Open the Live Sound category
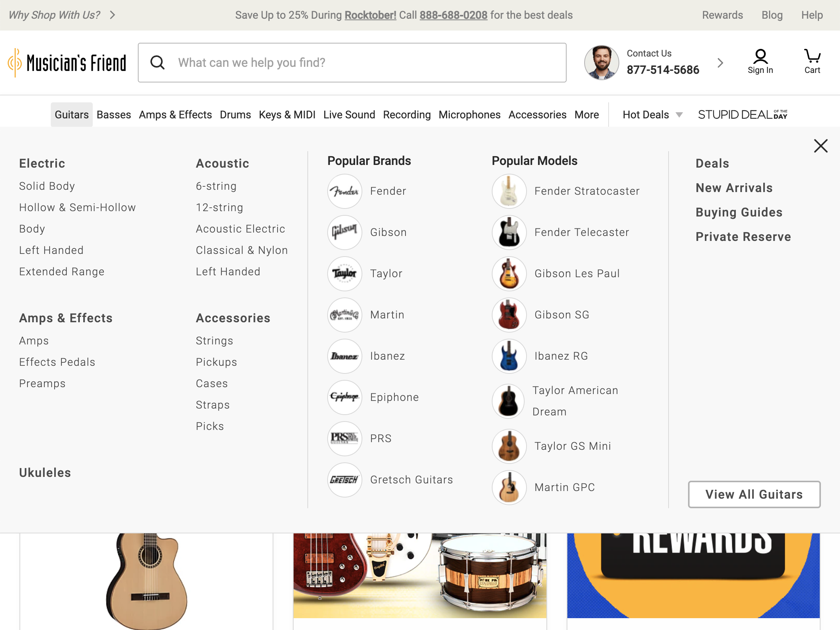This screenshot has width=840, height=630. [349, 114]
